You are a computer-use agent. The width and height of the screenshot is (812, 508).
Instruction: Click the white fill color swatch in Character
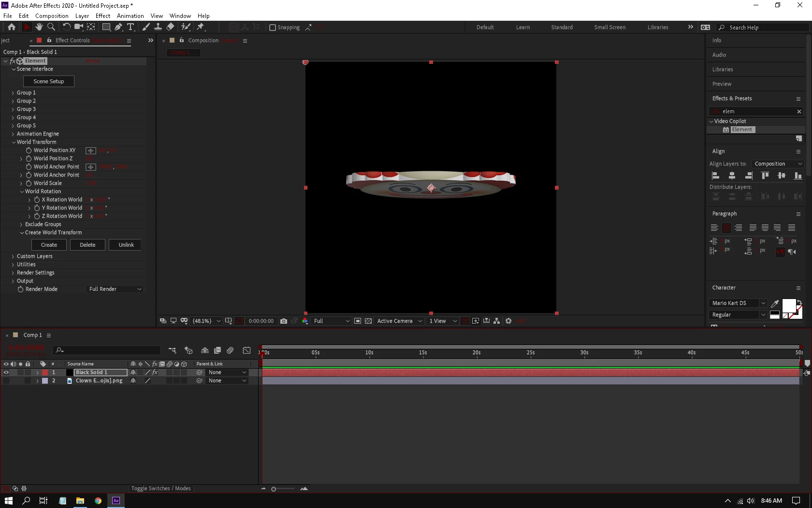[789, 306]
